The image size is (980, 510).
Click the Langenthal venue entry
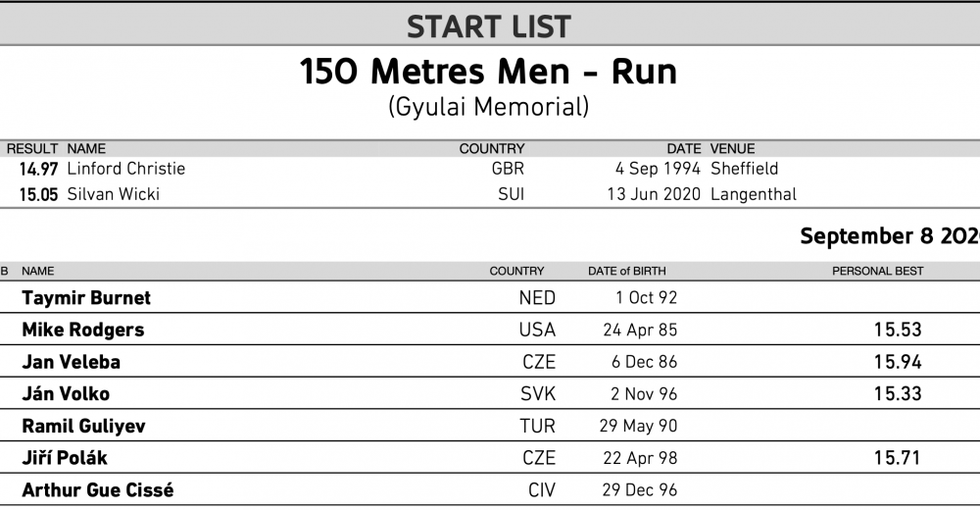pos(754,194)
